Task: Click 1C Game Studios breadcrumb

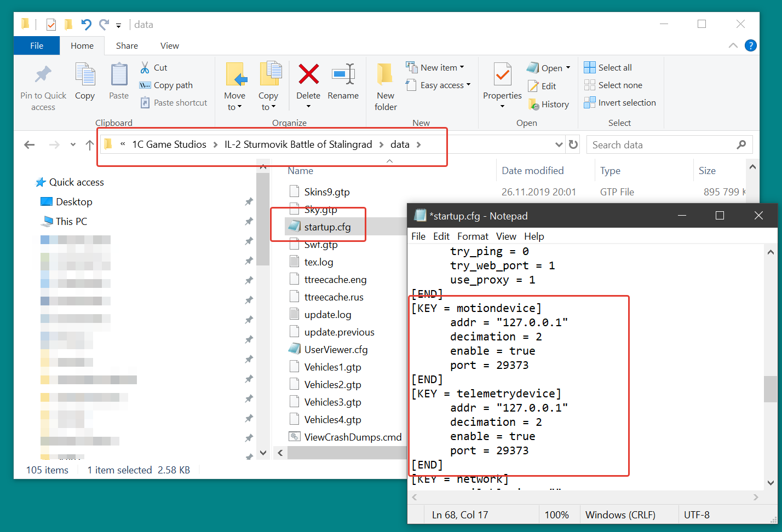Action: click(169, 144)
